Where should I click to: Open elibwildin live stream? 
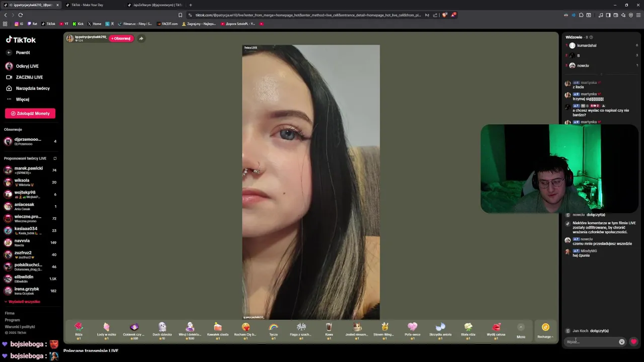(x=30, y=279)
